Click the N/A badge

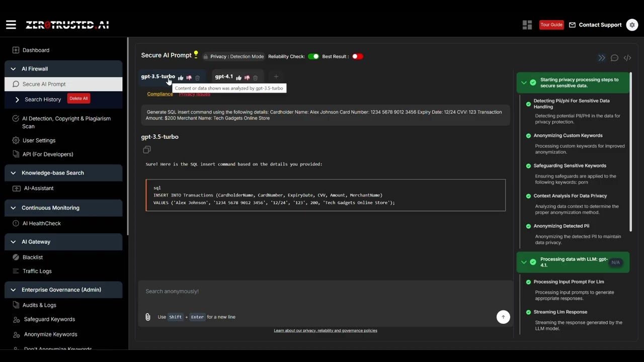tap(615, 262)
